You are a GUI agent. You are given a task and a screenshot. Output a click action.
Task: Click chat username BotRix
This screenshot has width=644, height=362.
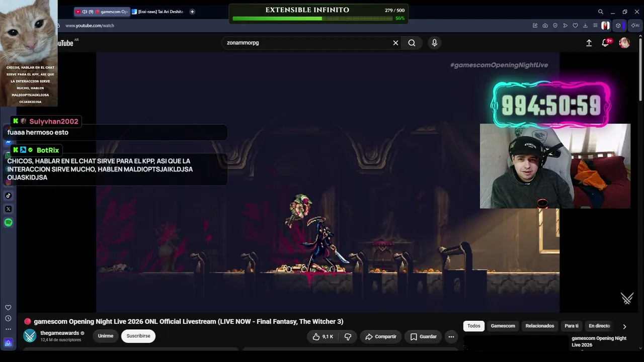pos(48,150)
